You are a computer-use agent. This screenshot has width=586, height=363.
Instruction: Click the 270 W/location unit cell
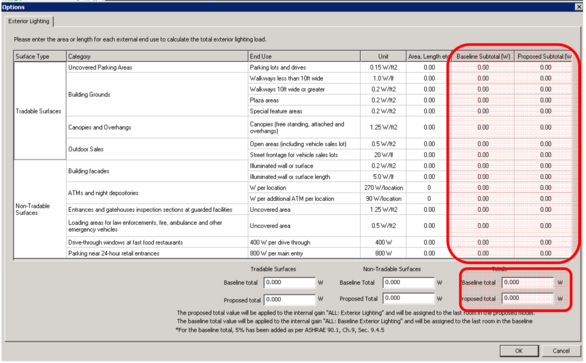coord(383,188)
